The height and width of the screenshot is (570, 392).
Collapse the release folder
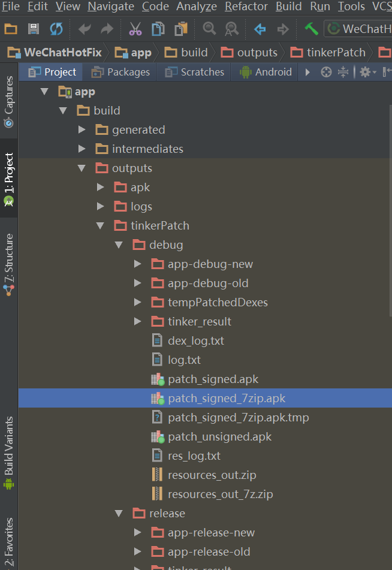click(119, 513)
